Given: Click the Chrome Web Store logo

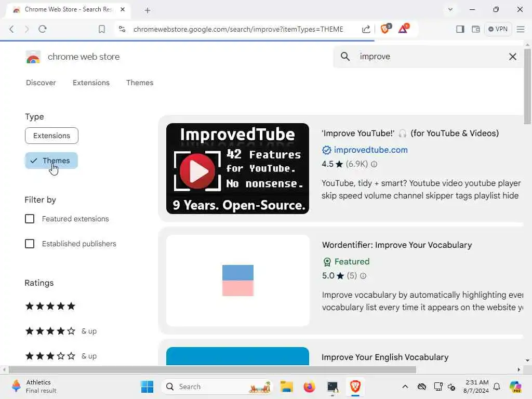Looking at the screenshot, I should [x=33, y=57].
